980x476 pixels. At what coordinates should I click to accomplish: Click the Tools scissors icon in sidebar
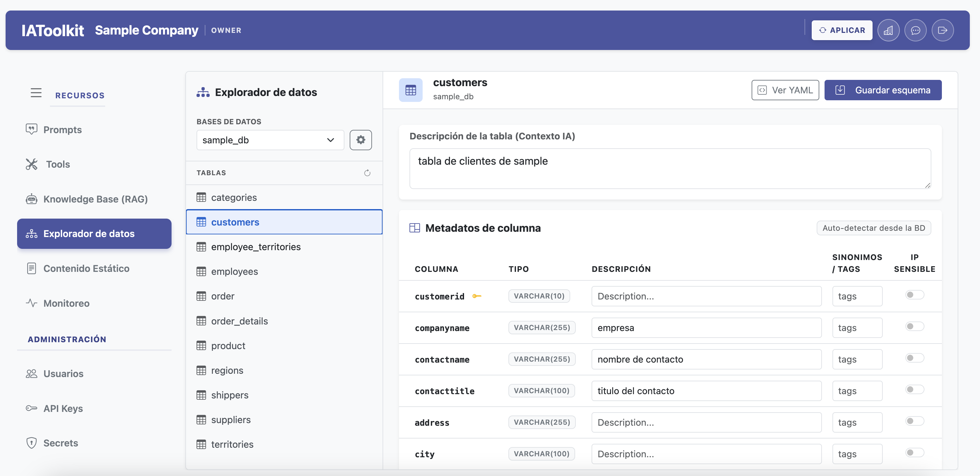pyautogui.click(x=32, y=164)
